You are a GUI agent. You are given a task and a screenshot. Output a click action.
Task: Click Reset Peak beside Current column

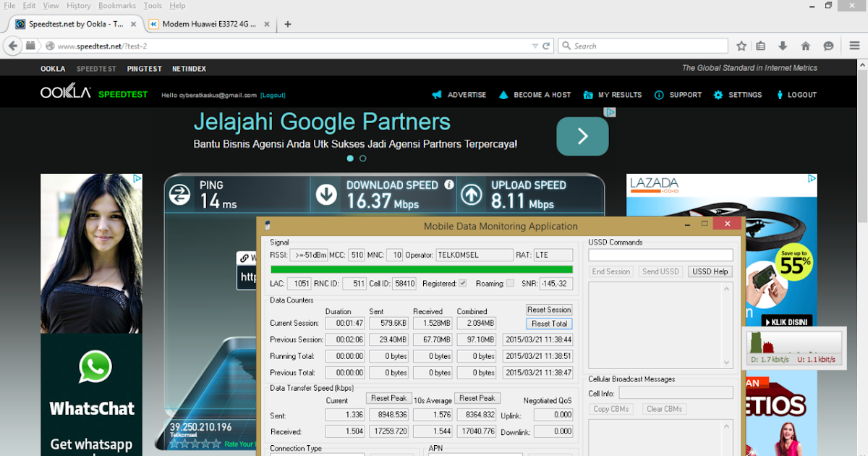tap(389, 398)
